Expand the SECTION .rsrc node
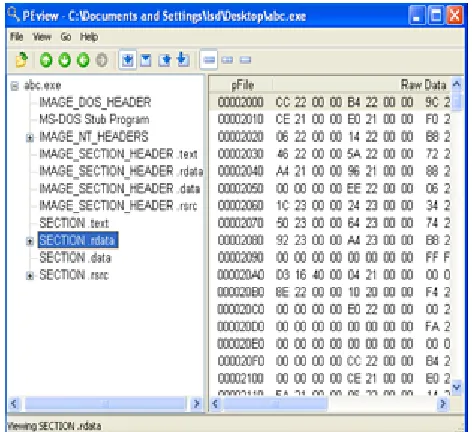The image size is (472, 432). click(x=30, y=276)
